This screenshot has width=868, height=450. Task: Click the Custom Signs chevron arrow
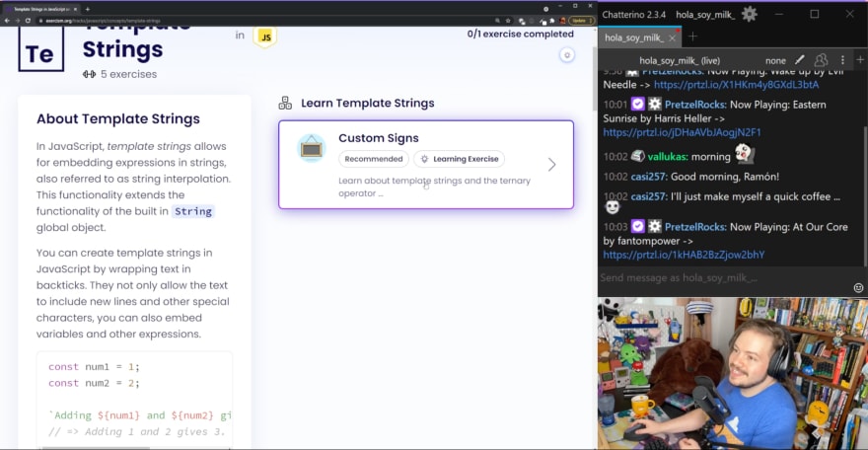[x=551, y=165]
